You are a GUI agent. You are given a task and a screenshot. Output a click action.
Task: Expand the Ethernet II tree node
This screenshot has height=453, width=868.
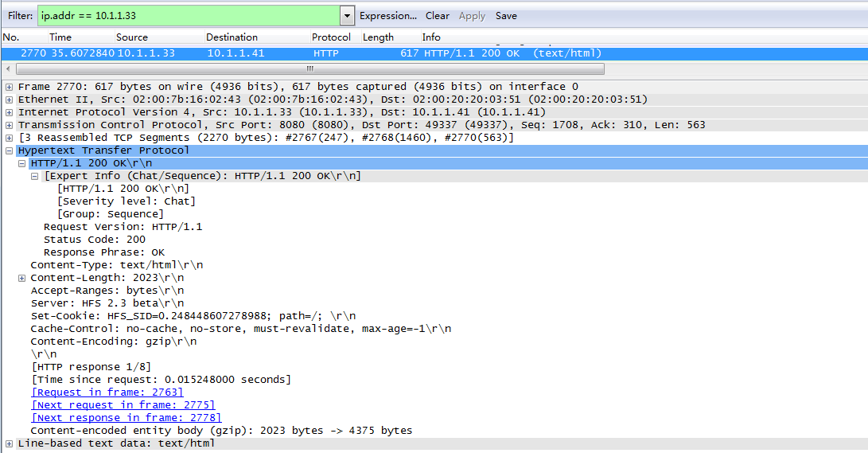click(x=9, y=100)
